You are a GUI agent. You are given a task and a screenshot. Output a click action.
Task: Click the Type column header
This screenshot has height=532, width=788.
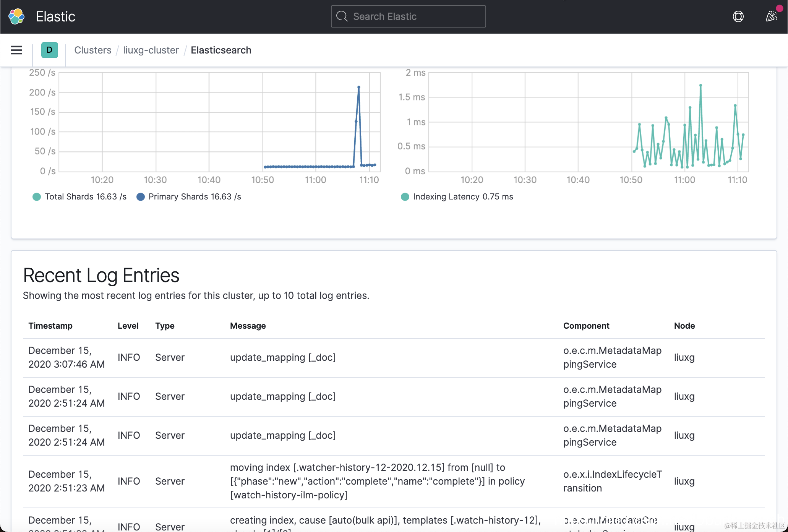tap(165, 326)
